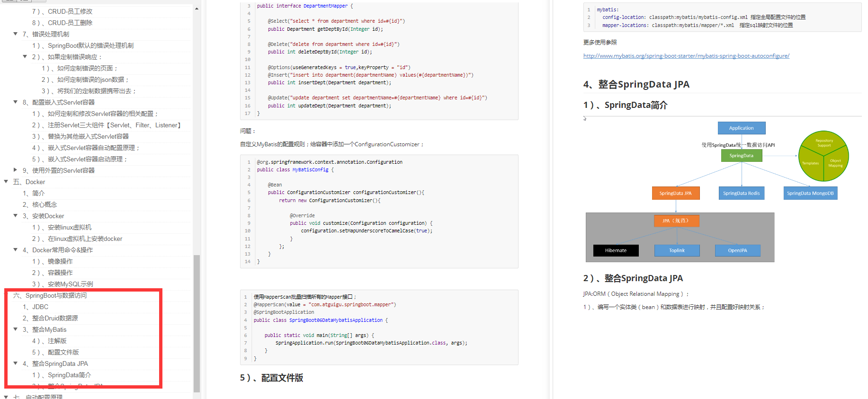Open 5)、嵌入式Servlet容器启动原理 entry

[80, 159]
